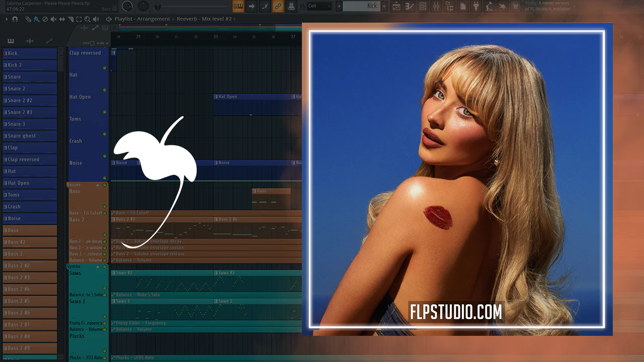Collapse the Synths track group
This screenshot has height=362, width=644.
point(98,266)
